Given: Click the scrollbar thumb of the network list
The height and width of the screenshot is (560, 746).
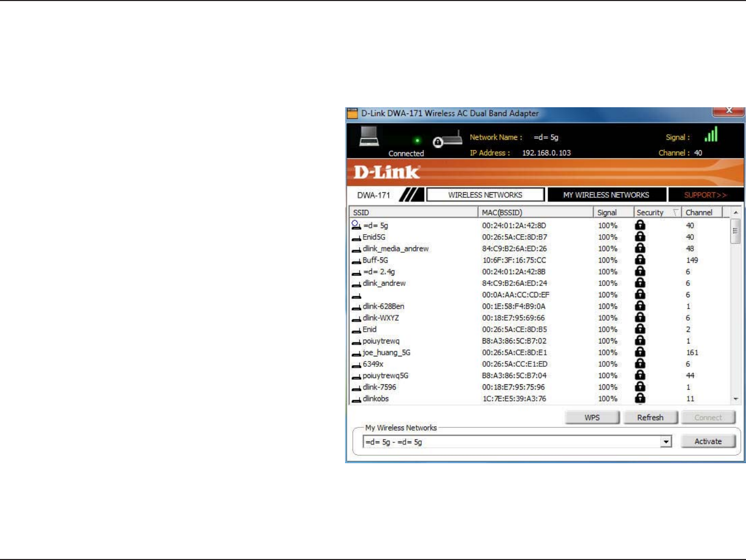Looking at the screenshot, I should 735,232.
